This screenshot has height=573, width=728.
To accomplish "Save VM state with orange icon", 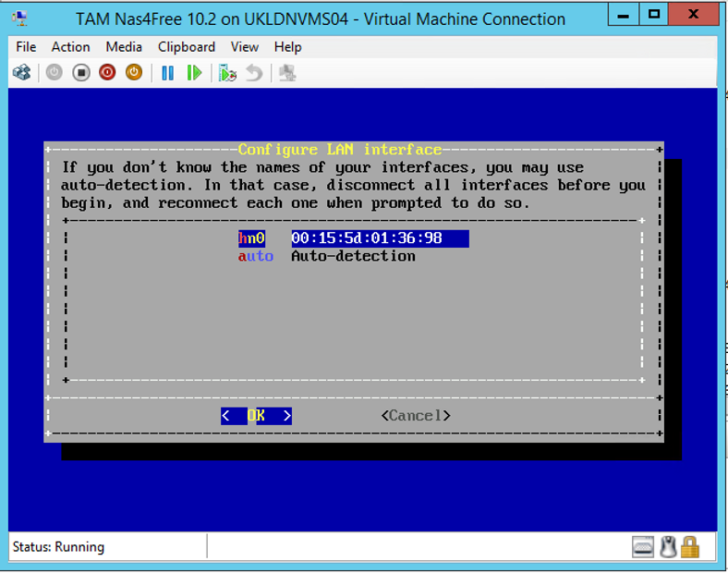I will [x=134, y=72].
